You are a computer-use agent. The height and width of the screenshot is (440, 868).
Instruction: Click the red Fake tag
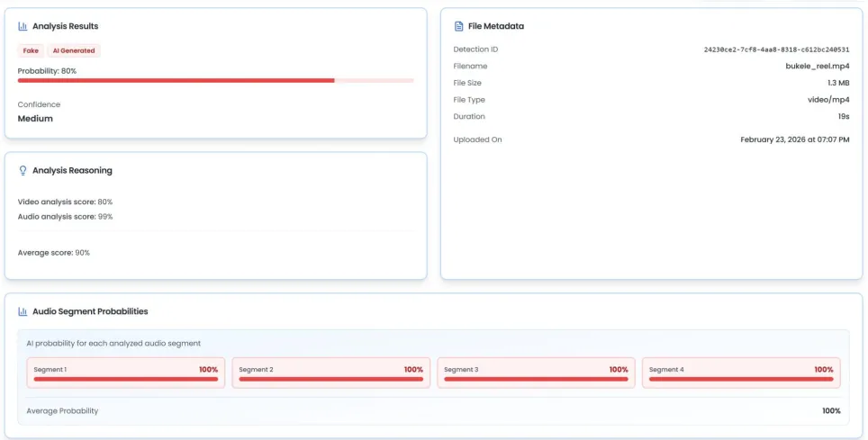pyautogui.click(x=31, y=51)
